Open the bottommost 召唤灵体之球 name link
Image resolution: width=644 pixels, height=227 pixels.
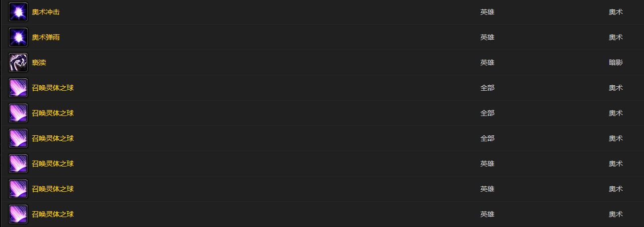pyautogui.click(x=53, y=214)
